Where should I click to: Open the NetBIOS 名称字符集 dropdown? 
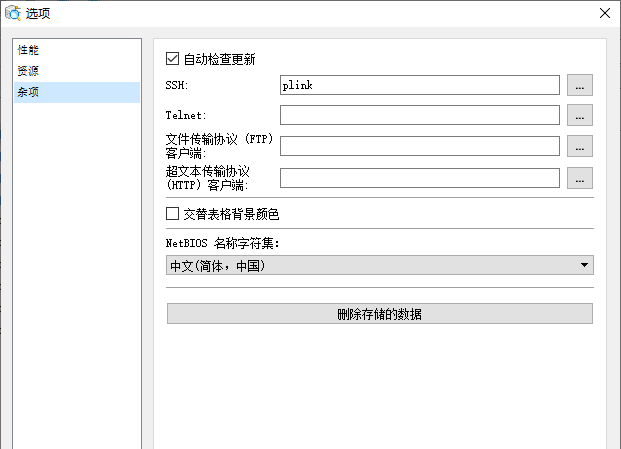pyautogui.click(x=379, y=265)
